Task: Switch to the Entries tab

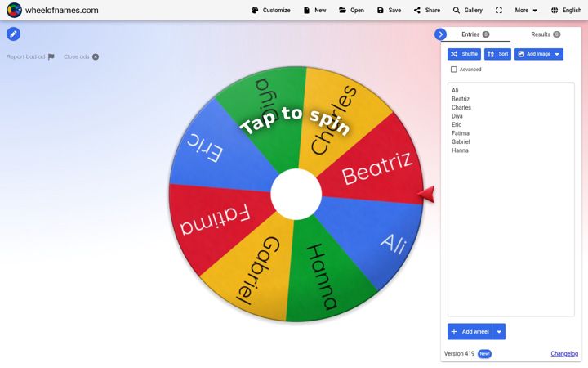Action: [x=475, y=34]
